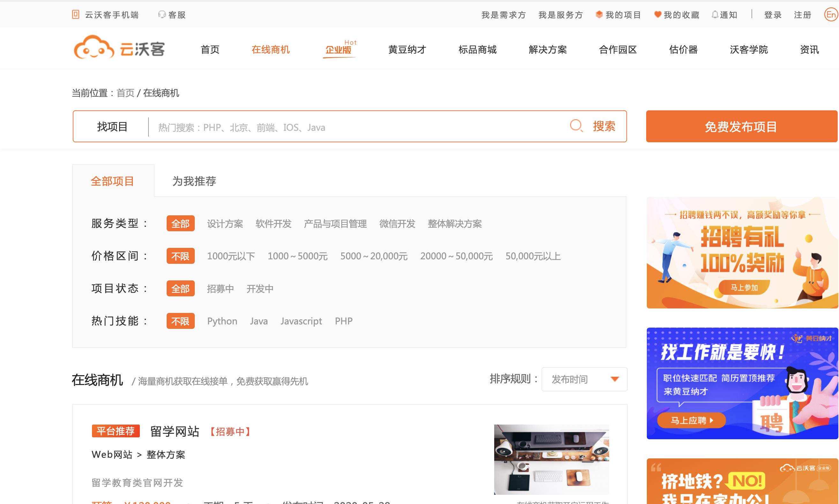Open notifications via the 通知 bell icon
The width and height of the screenshot is (839, 504).
pos(715,14)
